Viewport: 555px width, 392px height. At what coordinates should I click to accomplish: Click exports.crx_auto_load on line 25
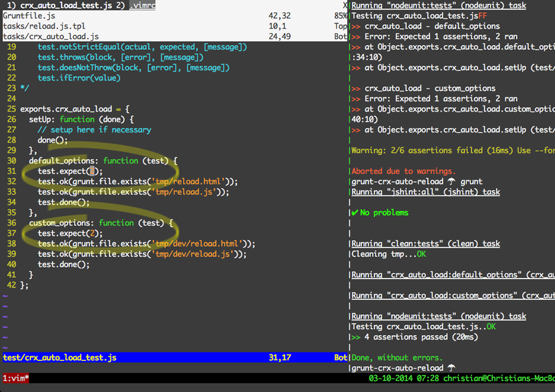pyautogui.click(x=66, y=109)
